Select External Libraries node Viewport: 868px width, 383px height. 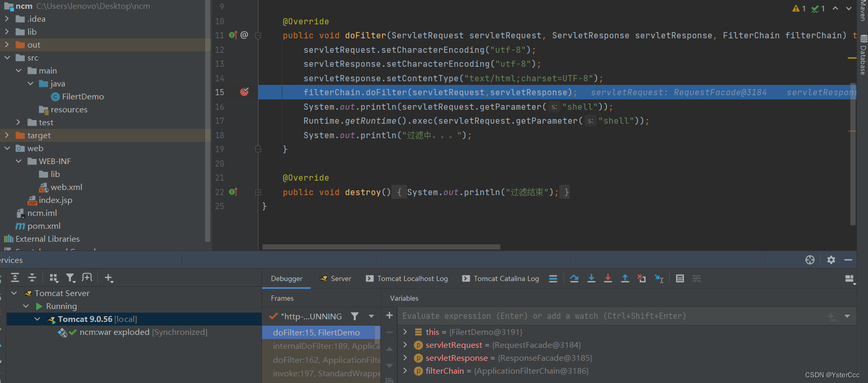click(x=42, y=239)
